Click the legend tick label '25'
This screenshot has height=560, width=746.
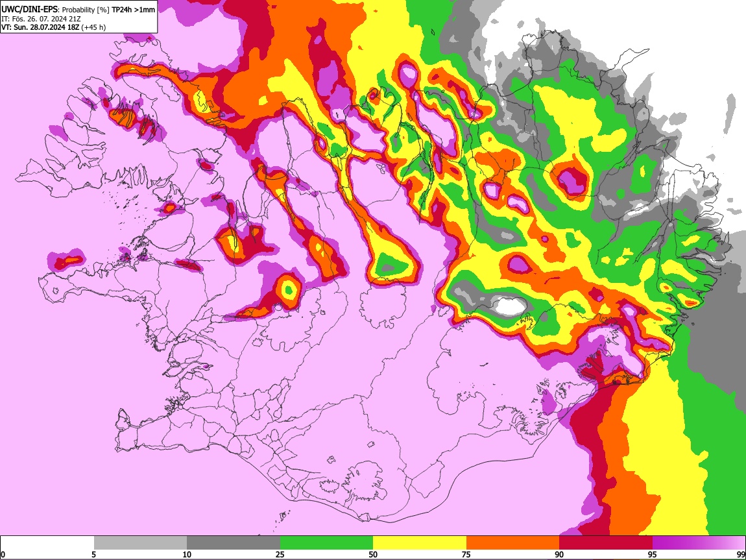[280, 554]
